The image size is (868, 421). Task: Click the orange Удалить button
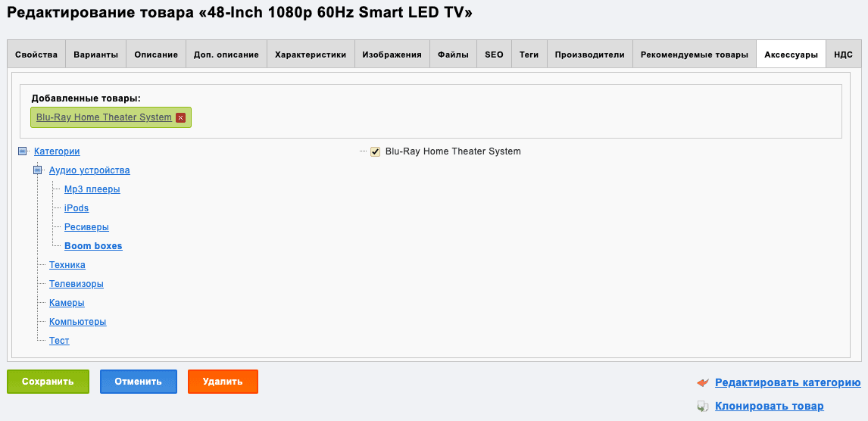click(223, 382)
